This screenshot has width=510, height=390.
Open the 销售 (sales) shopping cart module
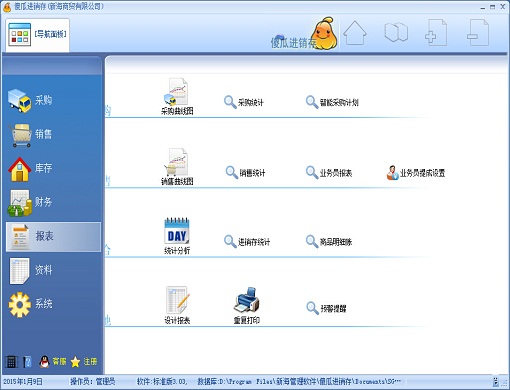[x=30, y=134]
